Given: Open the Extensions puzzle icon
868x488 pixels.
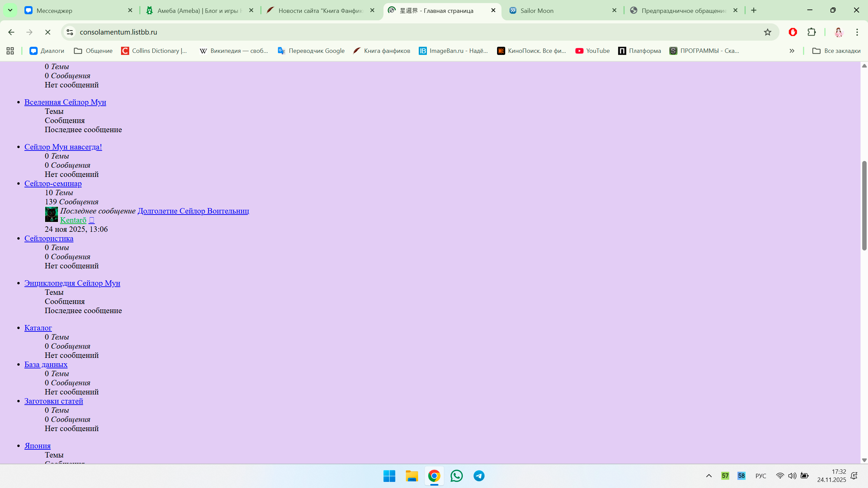Looking at the screenshot, I should click(812, 32).
